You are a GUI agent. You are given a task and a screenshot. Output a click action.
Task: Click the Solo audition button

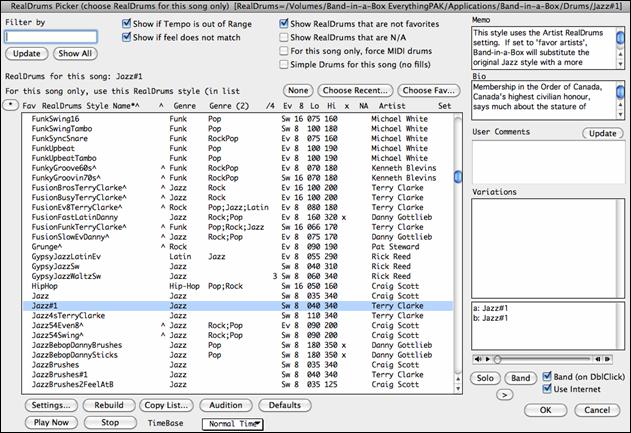(x=485, y=378)
